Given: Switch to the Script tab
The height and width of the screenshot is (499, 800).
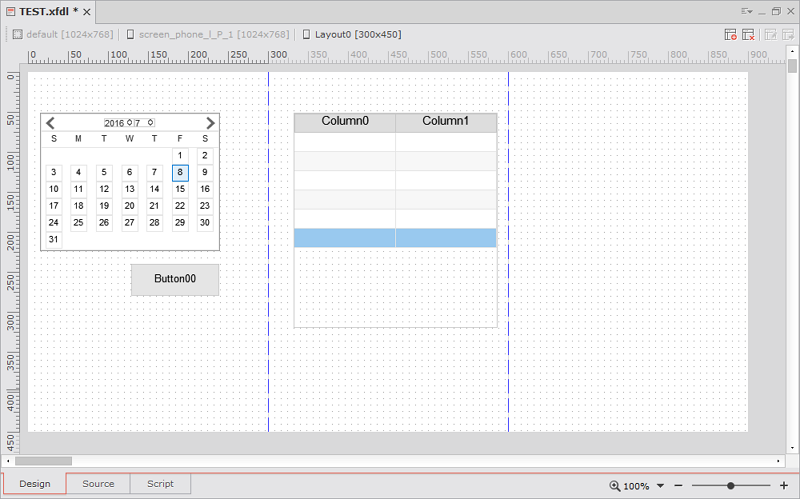Looking at the screenshot, I should pos(160,484).
